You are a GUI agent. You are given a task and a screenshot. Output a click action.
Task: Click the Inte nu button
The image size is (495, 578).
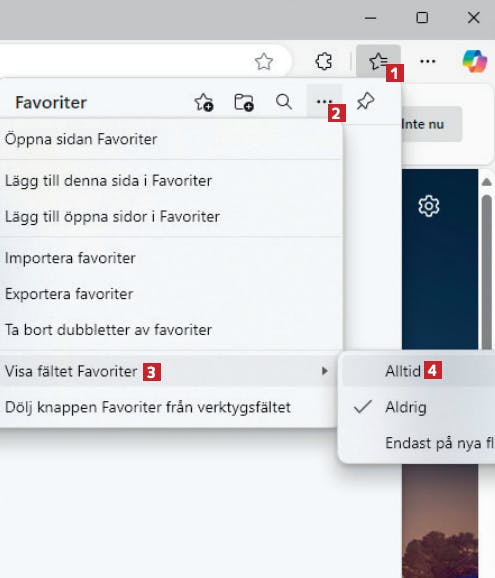pyautogui.click(x=431, y=124)
